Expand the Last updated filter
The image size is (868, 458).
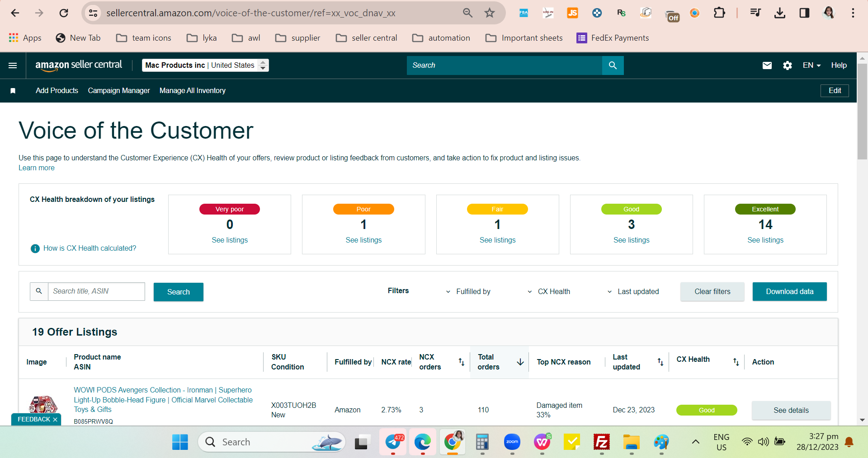click(x=633, y=292)
